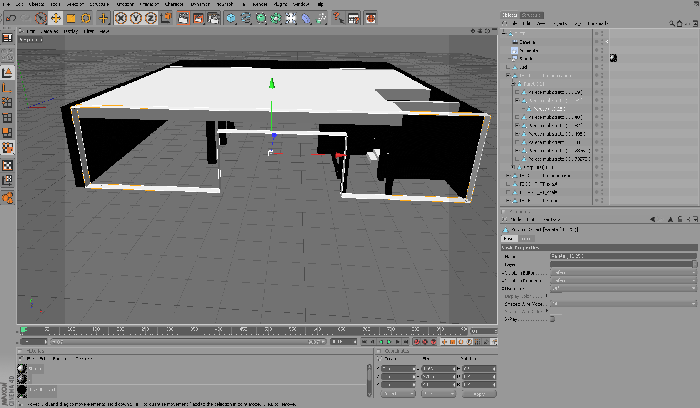Viewport: 700px width, 408px height.
Task: Click the plus-shaped last tool icon
Action: point(103,18)
